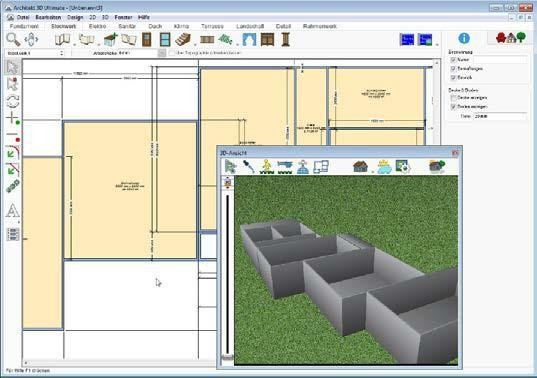Open the list schedule tool in left toolbar
This screenshot has height=378, width=537.
pos(13,234)
